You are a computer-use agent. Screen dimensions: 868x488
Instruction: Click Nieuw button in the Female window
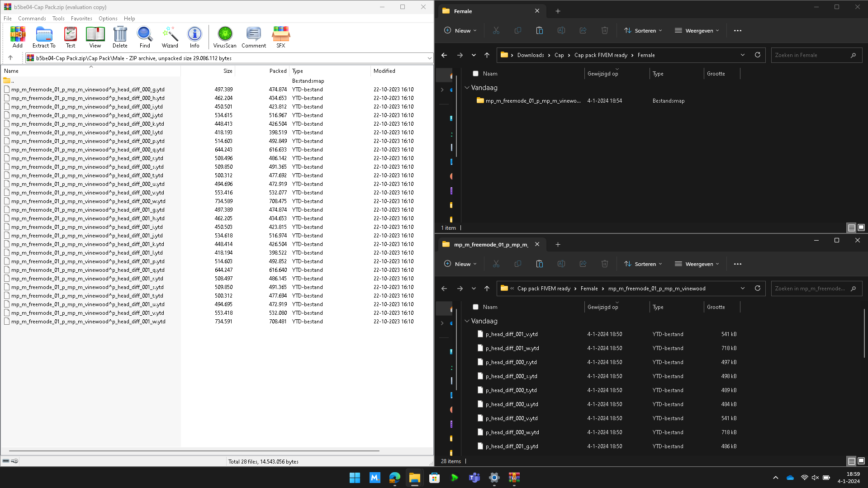[460, 31]
